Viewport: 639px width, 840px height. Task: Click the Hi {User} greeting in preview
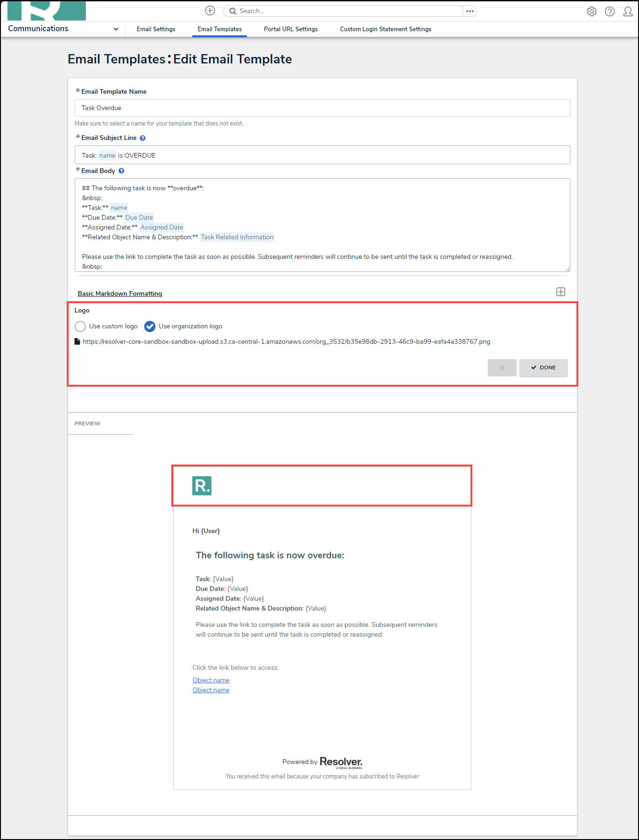pyautogui.click(x=206, y=531)
